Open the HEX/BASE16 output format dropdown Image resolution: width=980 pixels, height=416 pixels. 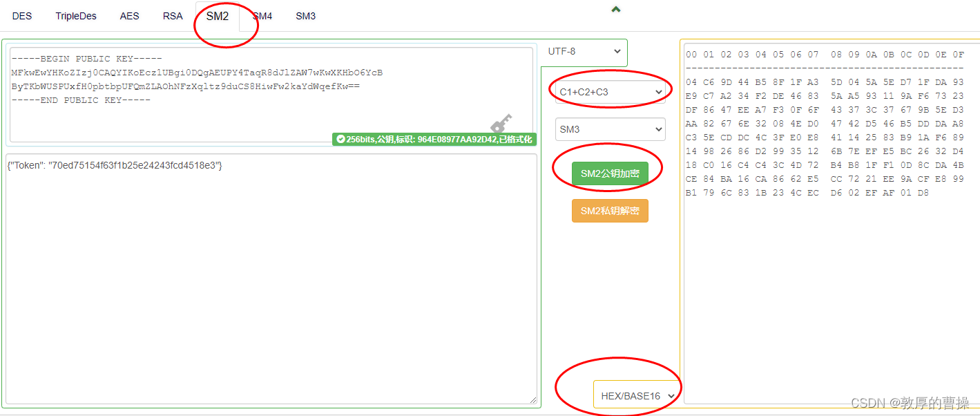tap(635, 395)
